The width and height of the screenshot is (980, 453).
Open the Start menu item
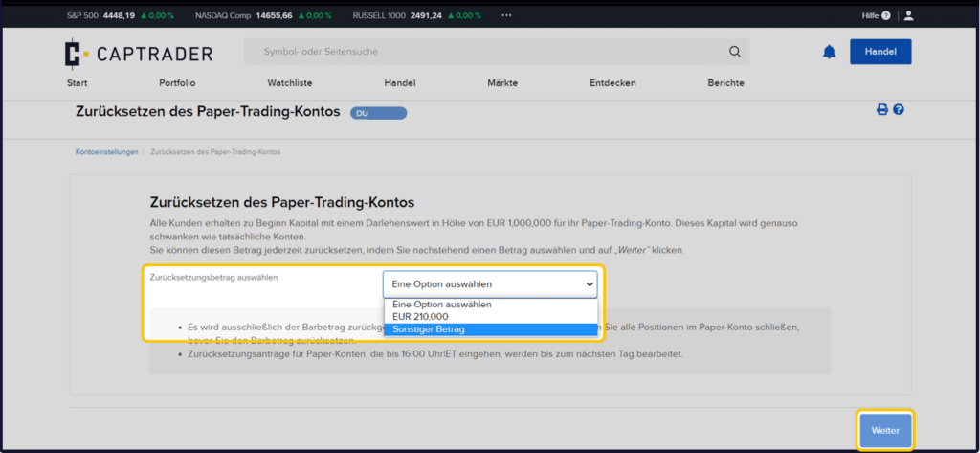coord(77,83)
